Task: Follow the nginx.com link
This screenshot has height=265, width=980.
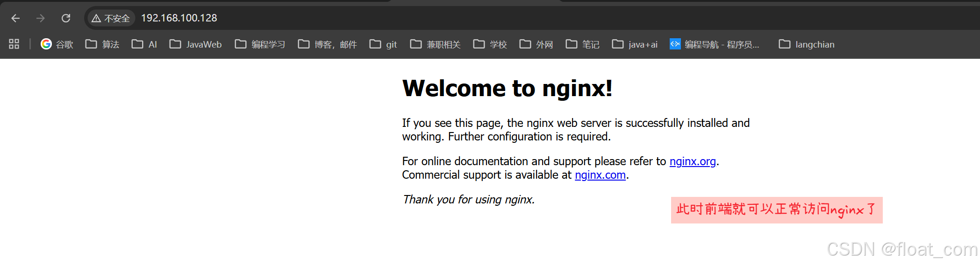Action: click(600, 175)
